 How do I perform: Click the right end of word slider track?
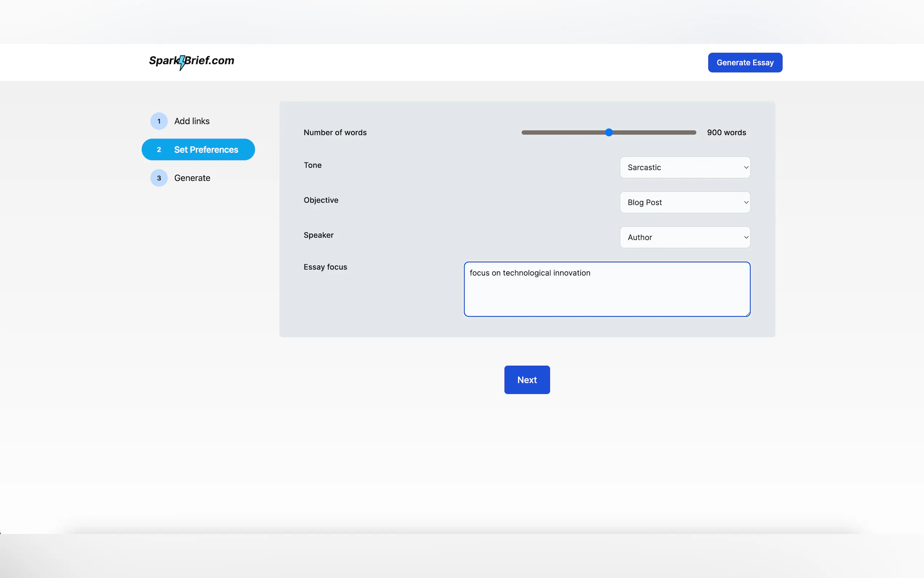click(x=694, y=132)
